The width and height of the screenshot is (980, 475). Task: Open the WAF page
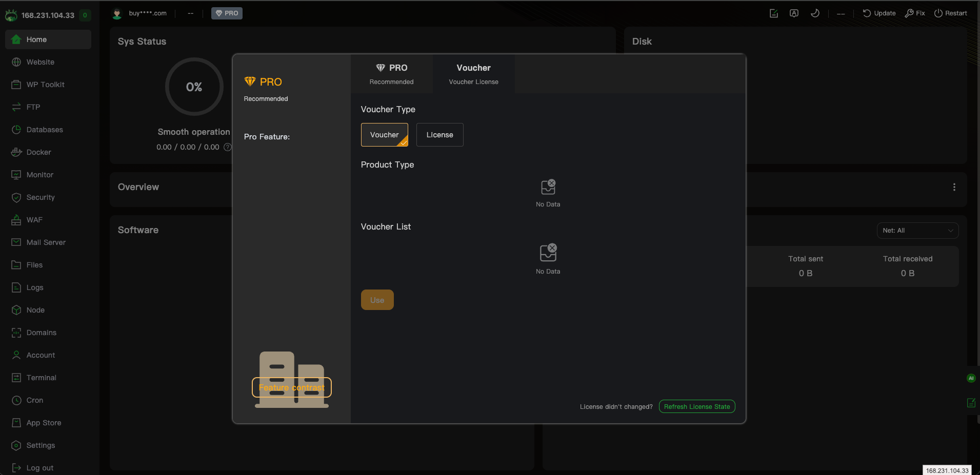pos(48,220)
